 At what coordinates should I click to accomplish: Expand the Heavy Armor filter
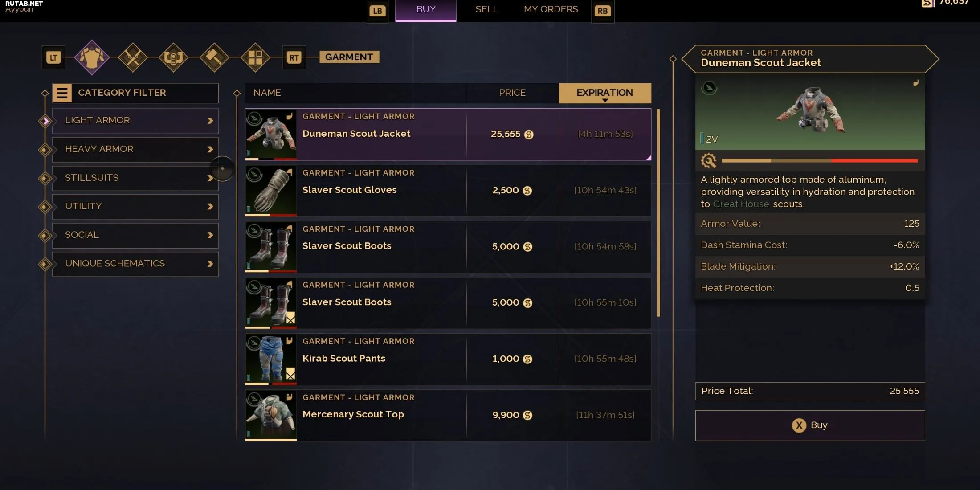[135, 149]
